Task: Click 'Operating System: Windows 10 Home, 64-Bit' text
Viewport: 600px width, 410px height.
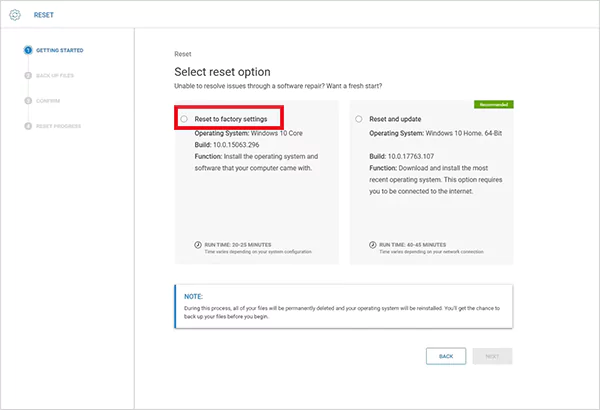Action: click(435, 133)
